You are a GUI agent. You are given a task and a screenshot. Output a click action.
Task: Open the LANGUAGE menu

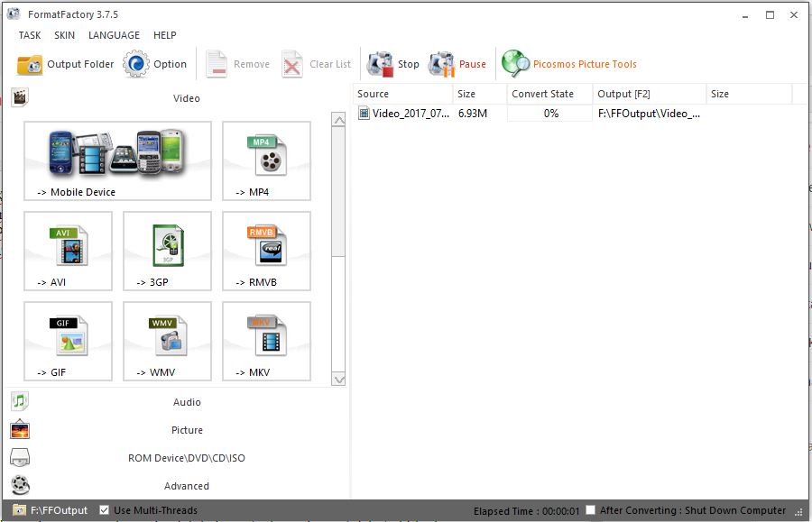114,35
